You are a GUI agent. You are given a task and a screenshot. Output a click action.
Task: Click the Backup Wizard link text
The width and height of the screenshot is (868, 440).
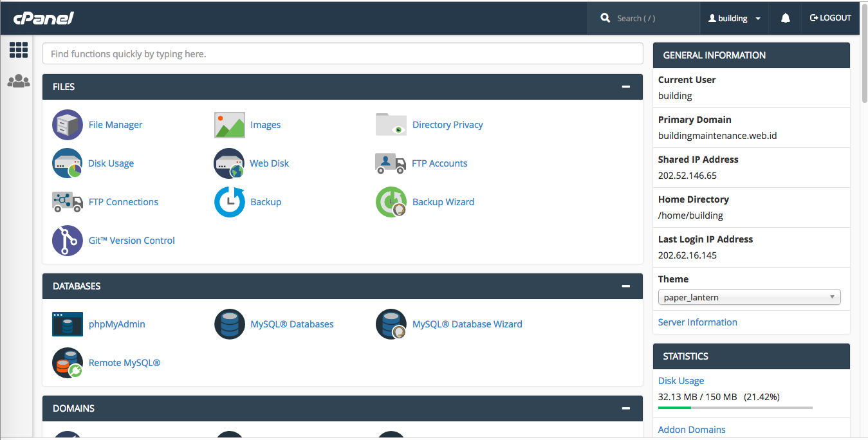443,202
